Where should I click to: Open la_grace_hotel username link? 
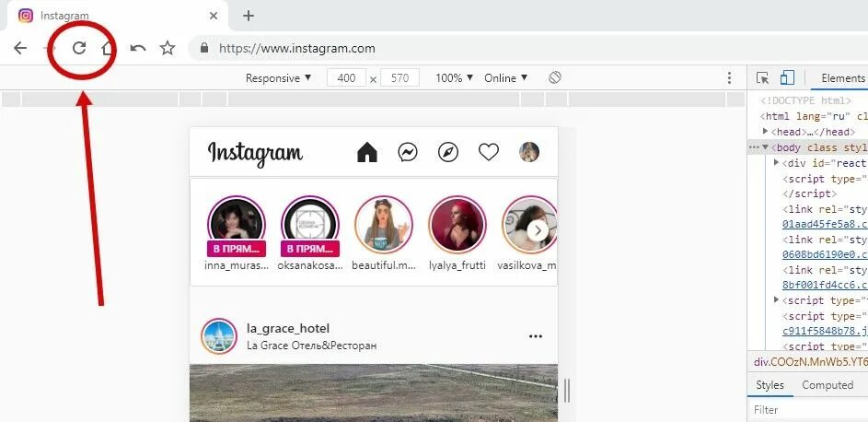(288, 328)
